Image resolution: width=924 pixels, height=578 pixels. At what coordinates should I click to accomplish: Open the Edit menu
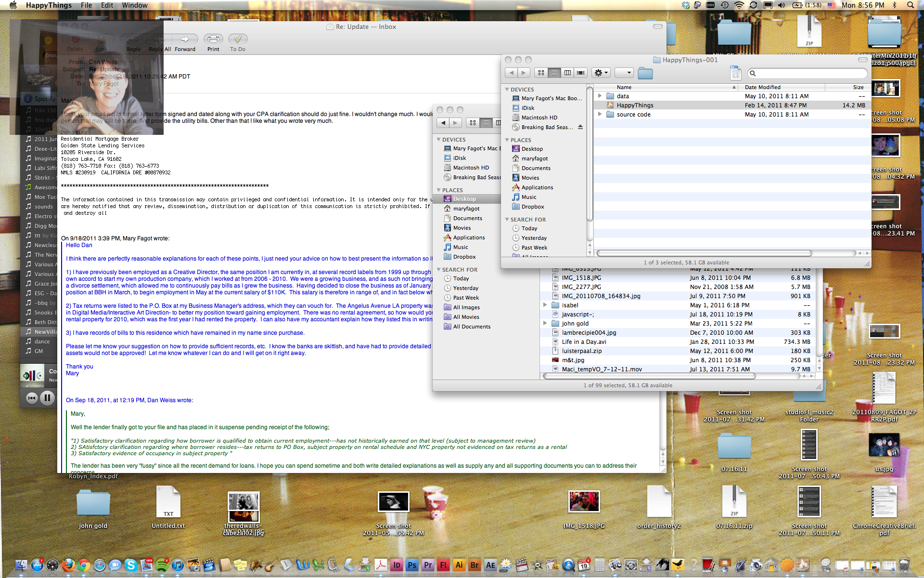click(x=107, y=5)
